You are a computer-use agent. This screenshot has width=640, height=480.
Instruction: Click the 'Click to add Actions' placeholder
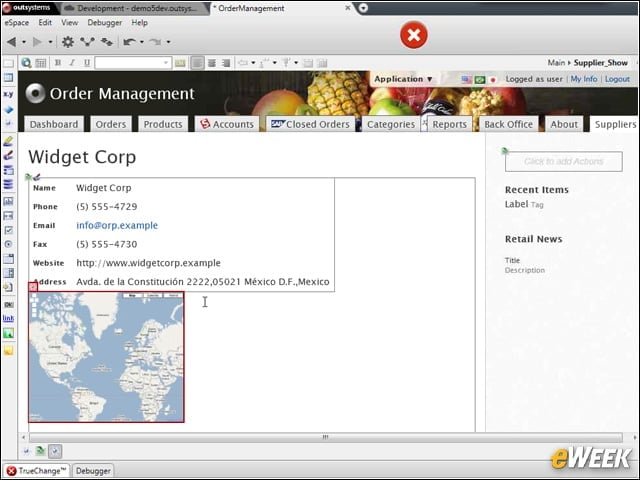click(564, 161)
